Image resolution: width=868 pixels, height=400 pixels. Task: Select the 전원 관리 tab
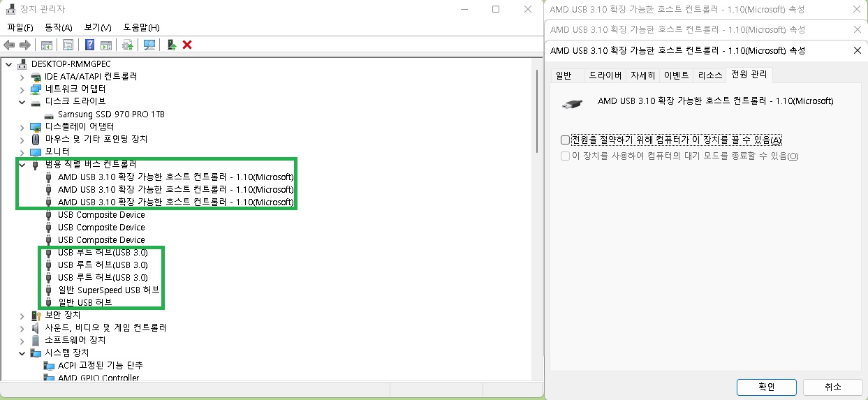point(749,75)
